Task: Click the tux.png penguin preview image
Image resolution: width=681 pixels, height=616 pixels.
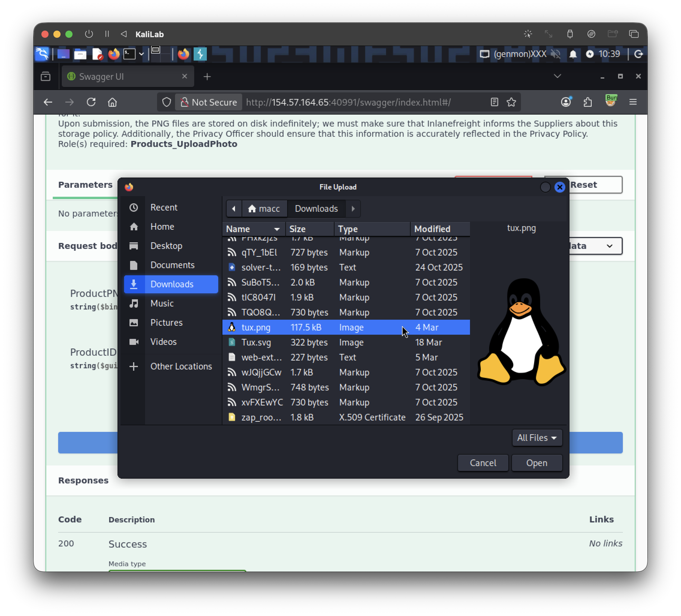Action: coord(522,332)
